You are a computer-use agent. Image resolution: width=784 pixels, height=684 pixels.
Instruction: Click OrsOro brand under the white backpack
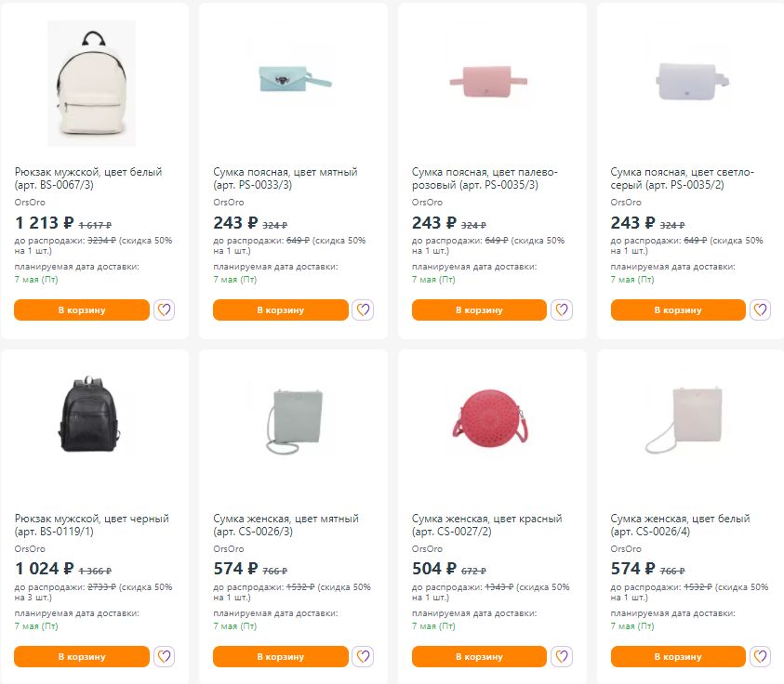coord(30,202)
